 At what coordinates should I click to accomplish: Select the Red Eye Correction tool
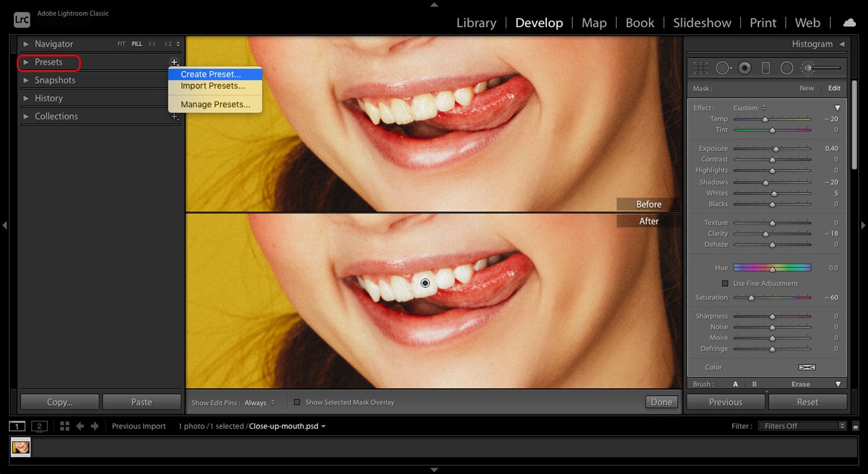pos(745,68)
